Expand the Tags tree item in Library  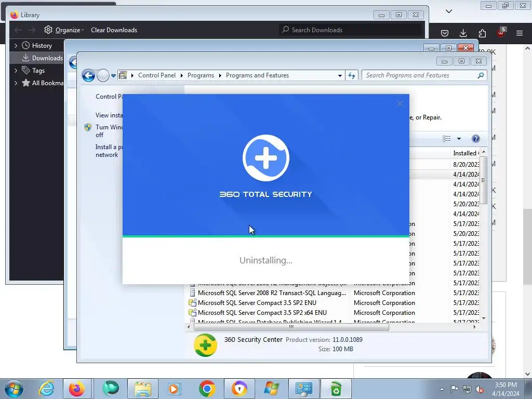click(x=16, y=71)
